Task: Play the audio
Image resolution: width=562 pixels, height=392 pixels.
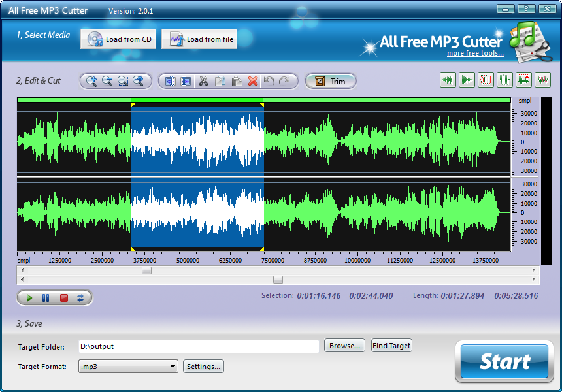Action: pos(29,298)
